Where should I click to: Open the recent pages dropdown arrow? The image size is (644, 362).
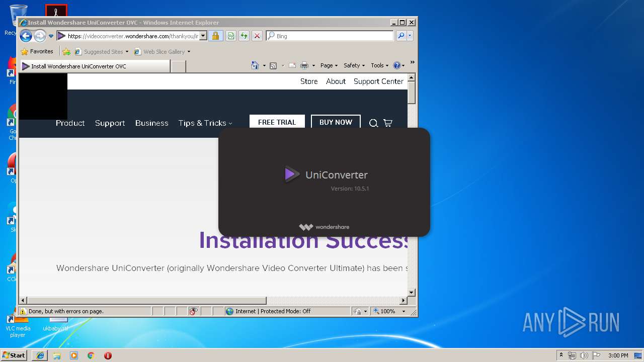pyautogui.click(x=51, y=36)
